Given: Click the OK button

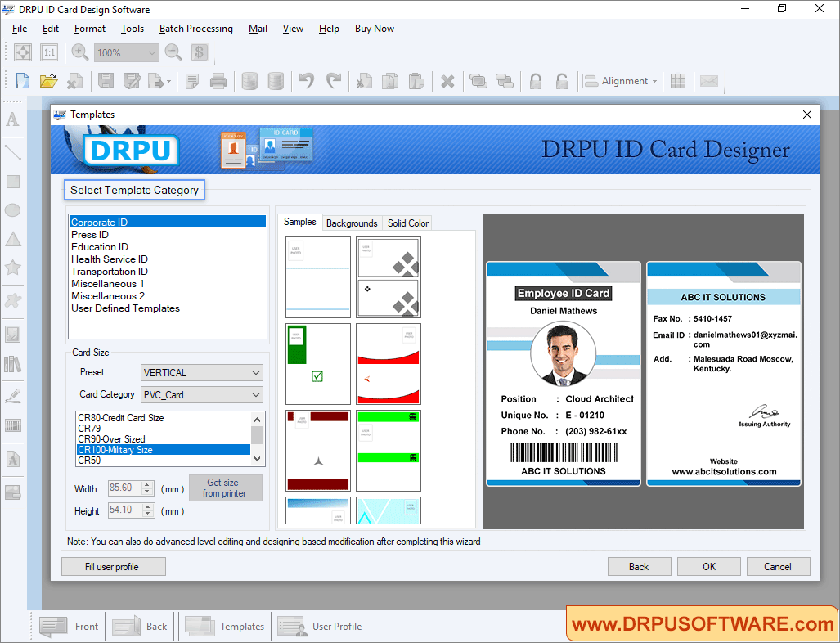Looking at the screenshot, I should coord(709,566).
